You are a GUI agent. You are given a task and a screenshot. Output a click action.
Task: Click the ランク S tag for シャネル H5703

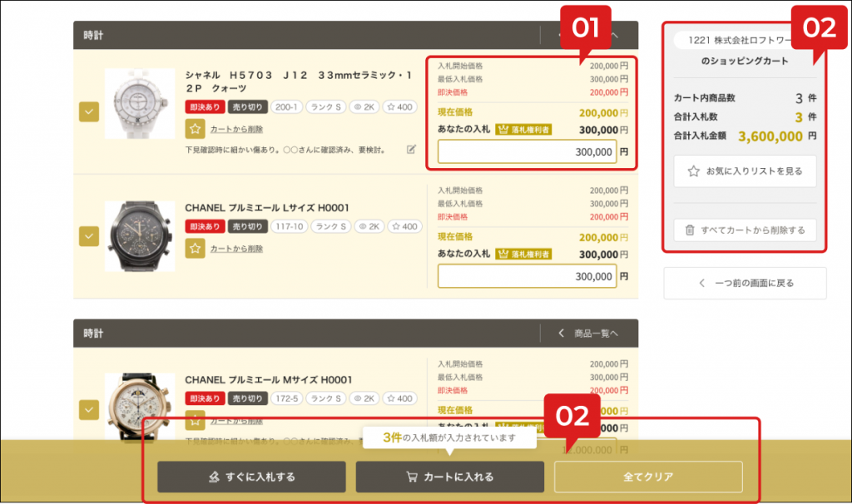pos(326,107)
